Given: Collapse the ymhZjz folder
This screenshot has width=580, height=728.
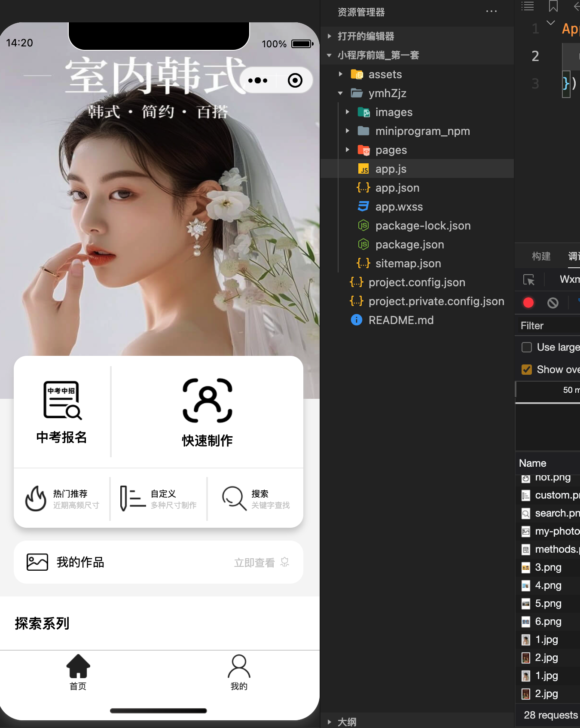Looking at the screenshot, I should click(417, 93).
